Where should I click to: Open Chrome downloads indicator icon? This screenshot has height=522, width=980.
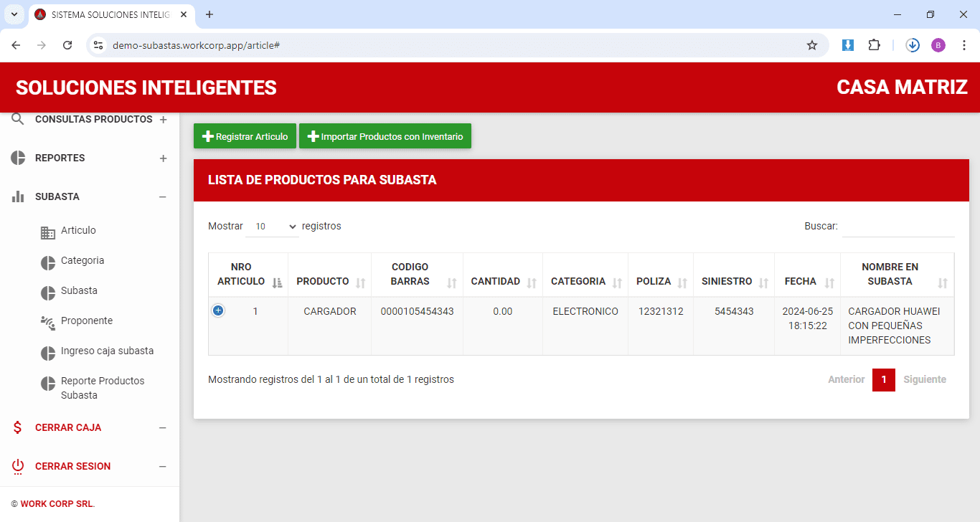coord(913,45)
